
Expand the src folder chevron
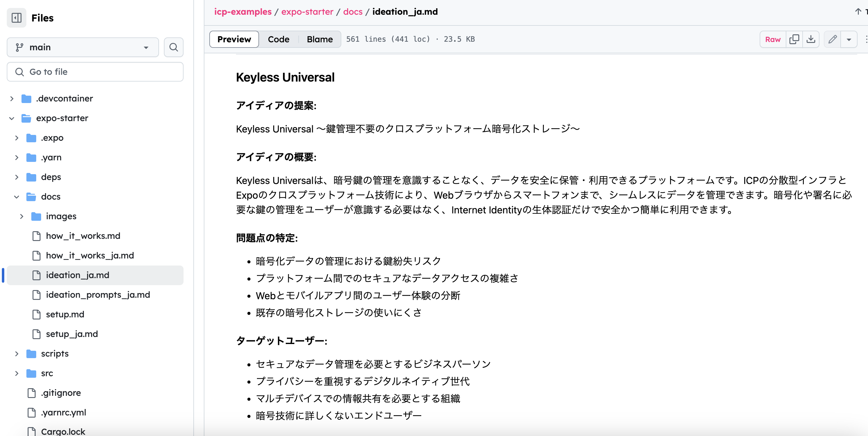pos(17,373)
